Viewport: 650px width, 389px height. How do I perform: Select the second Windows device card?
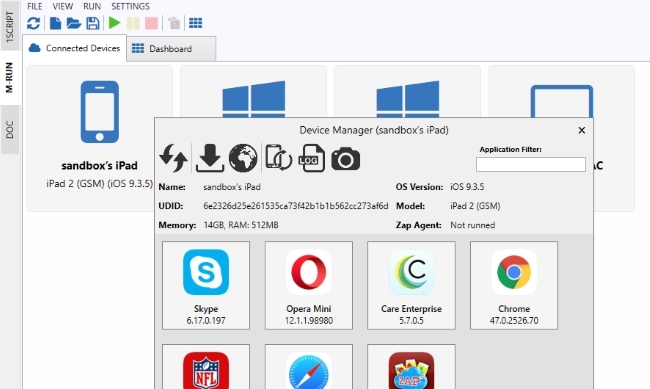point(407,92)
